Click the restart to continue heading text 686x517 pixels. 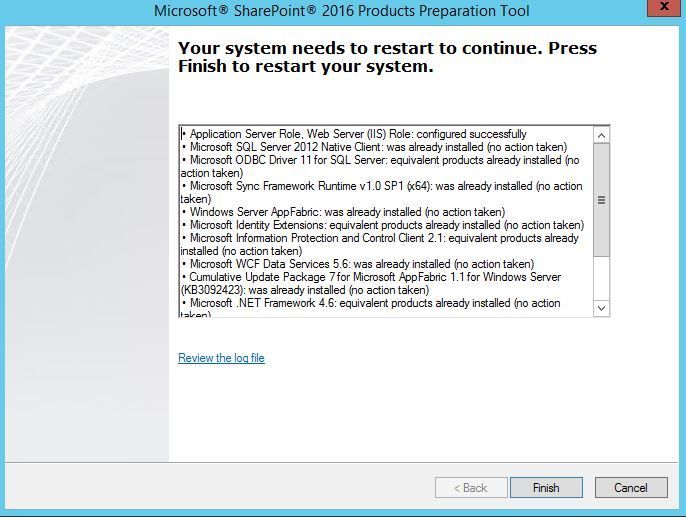click(x=387, y=57)
